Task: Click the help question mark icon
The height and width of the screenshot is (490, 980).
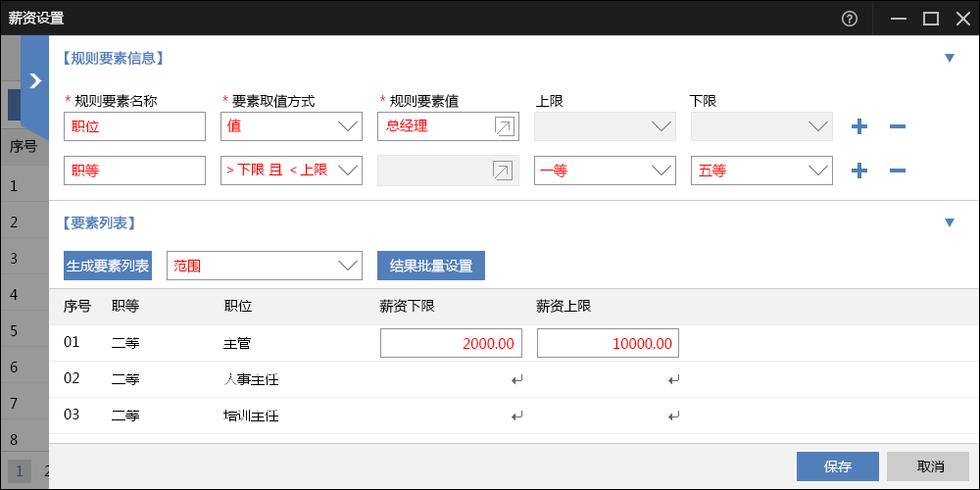Action: click(850, 18)
